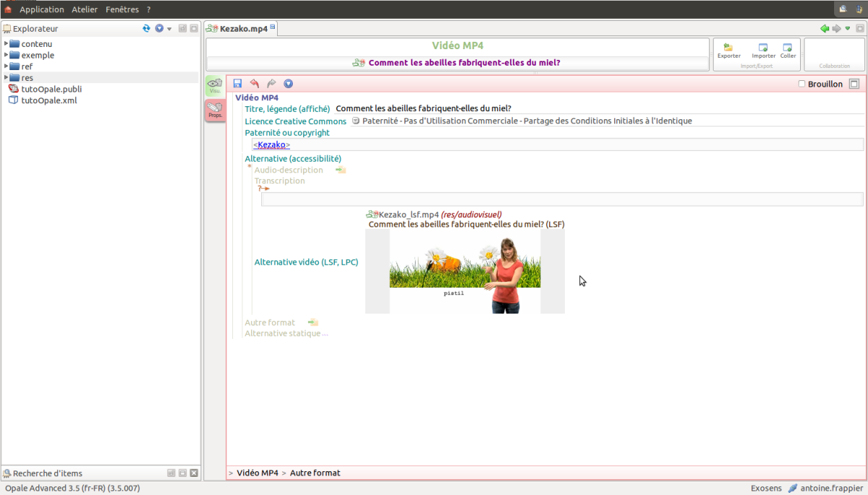The image size is (868, 495).
Task: Enable the Brouillon checkbox
Action: point(801,84)
